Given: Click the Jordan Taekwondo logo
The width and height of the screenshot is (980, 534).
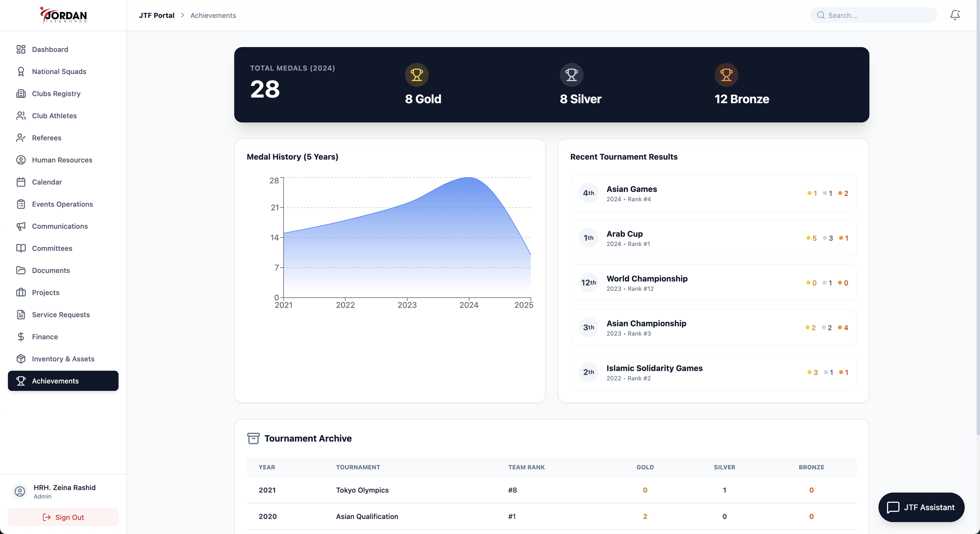Looking at the screenshot, I should [64, 15].
